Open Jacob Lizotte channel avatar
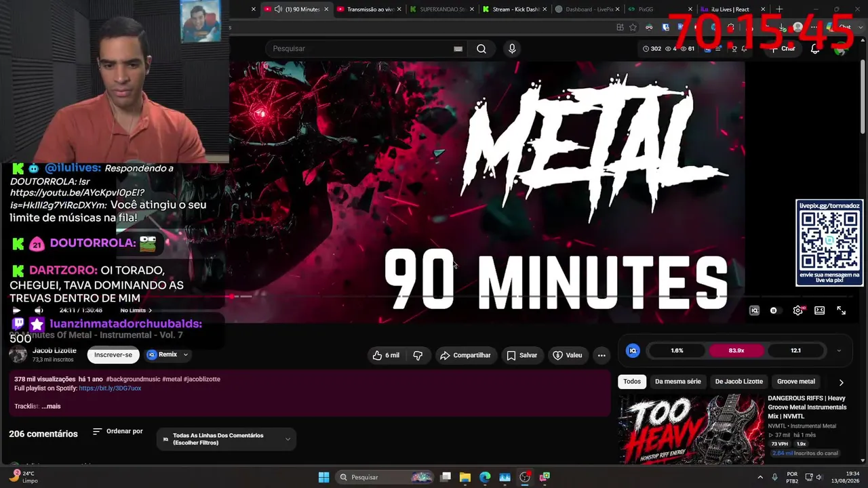Image resolution: width=868 pixels, height=488 pixels. [18, 354]
